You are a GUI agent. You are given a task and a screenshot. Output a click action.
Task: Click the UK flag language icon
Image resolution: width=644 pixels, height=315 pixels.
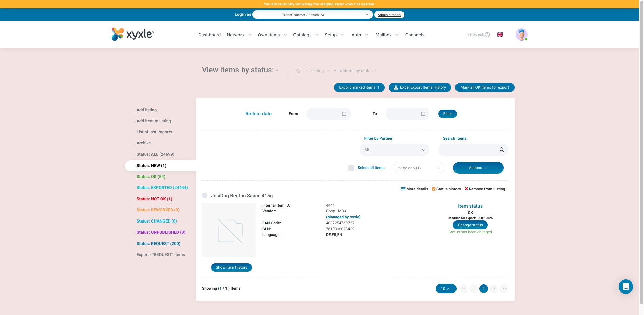pyautogui.click(x=500, y=35)
